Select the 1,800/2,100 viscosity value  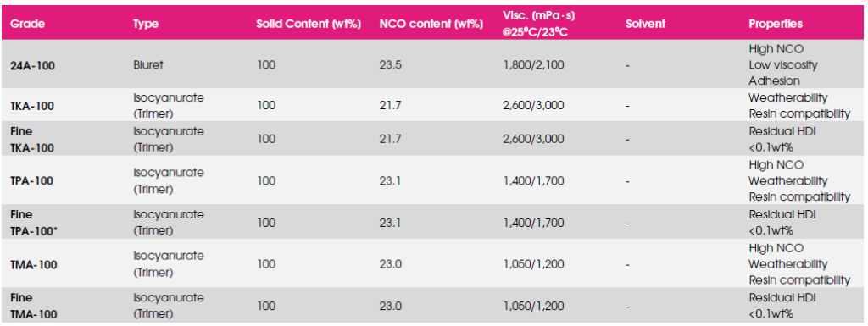click(534, 65)
